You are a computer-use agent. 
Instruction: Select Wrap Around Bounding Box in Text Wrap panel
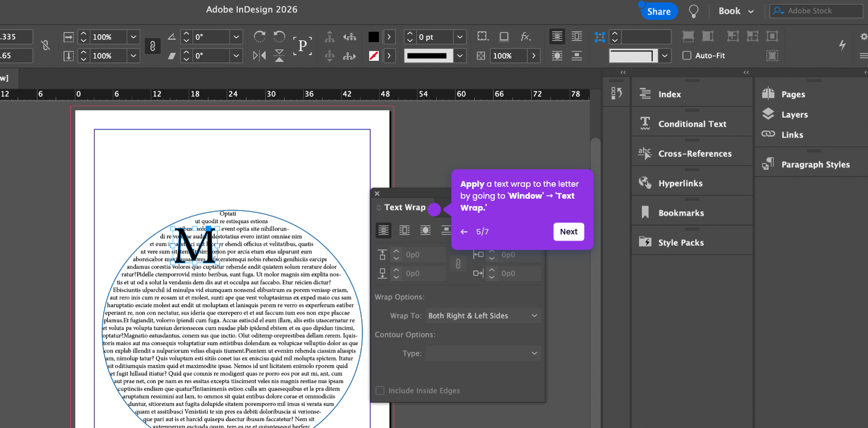[x=404, y=230]
